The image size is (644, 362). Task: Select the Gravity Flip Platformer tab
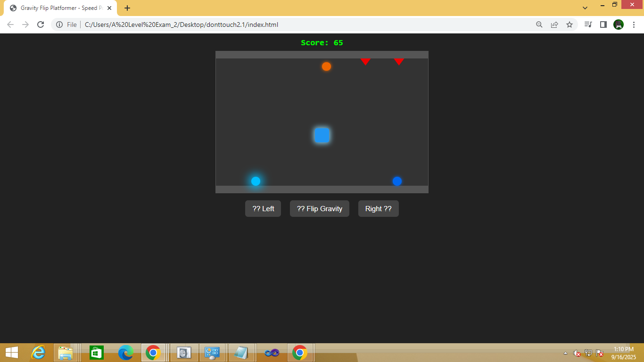(60, 8)
